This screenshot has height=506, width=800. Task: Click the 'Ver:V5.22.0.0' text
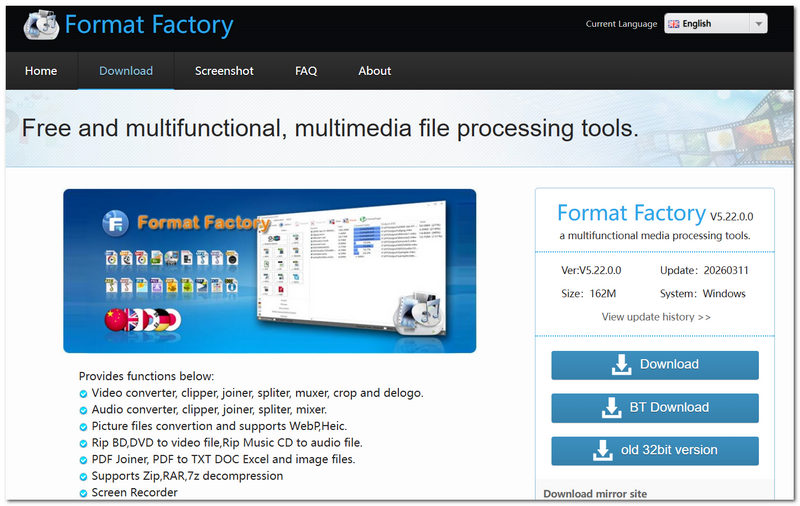pos(591,270)
